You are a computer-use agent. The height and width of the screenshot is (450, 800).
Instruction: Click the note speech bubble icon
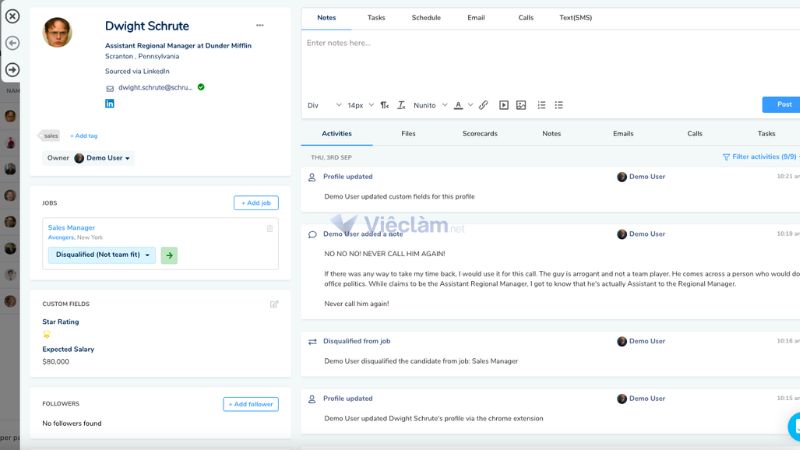tap(312, 235)
